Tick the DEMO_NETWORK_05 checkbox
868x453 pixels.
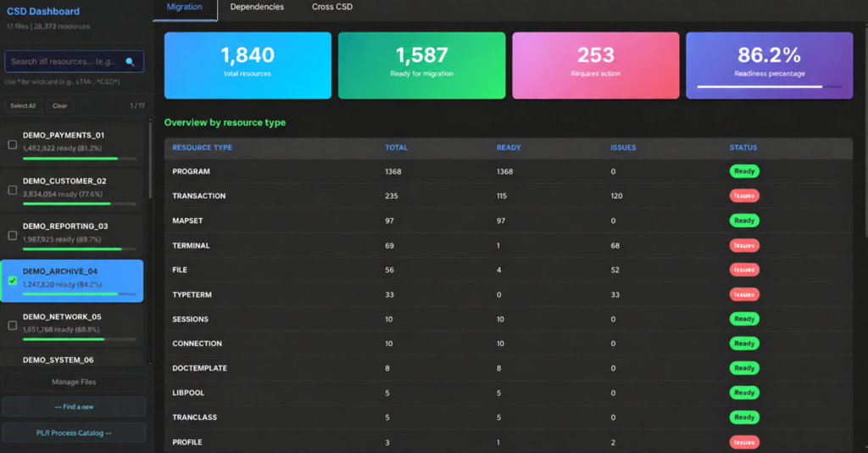click(12, 326)
